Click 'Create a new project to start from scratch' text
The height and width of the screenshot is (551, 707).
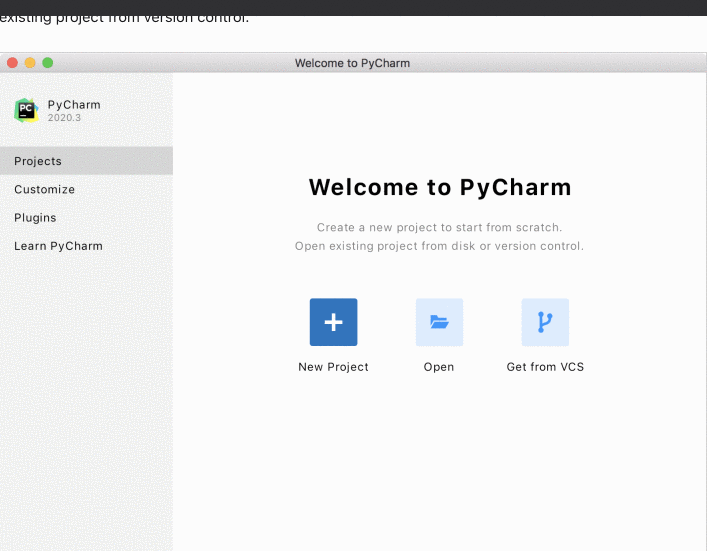click(439, 227)
